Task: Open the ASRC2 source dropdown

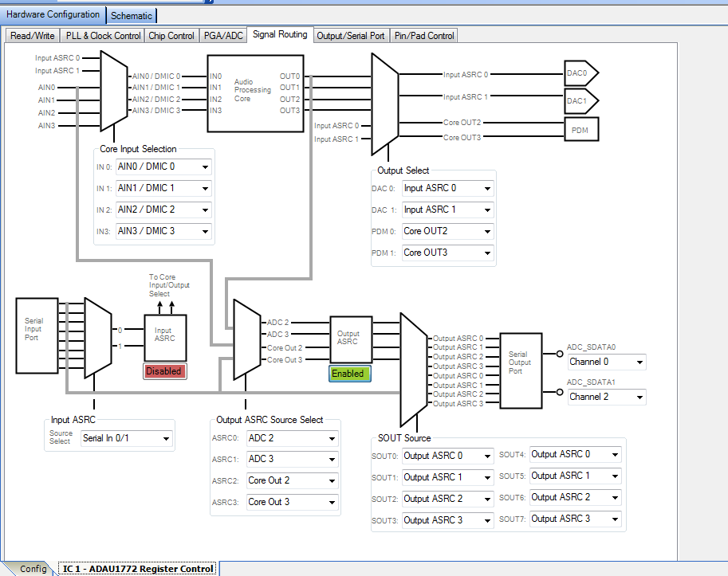Action: tap(293, 480)
